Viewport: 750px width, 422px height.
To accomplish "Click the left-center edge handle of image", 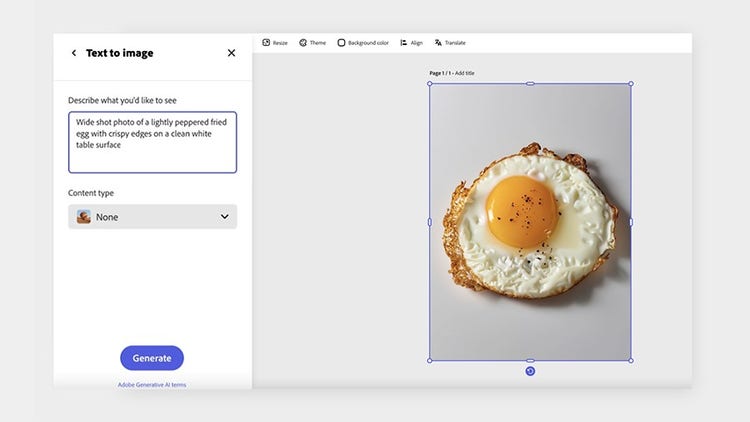I will (430, 222).
